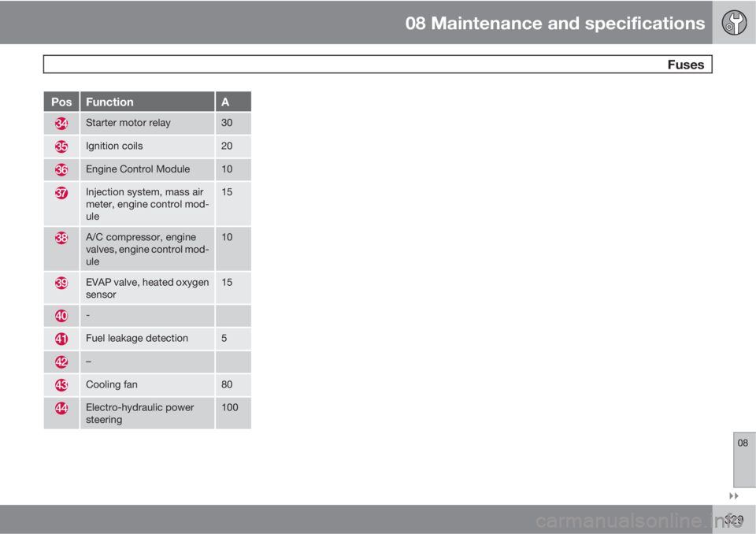This screenshot has height=534, width=756.
Task: Click the red fuse position 37 badge
Action: (x=61, y=194)
